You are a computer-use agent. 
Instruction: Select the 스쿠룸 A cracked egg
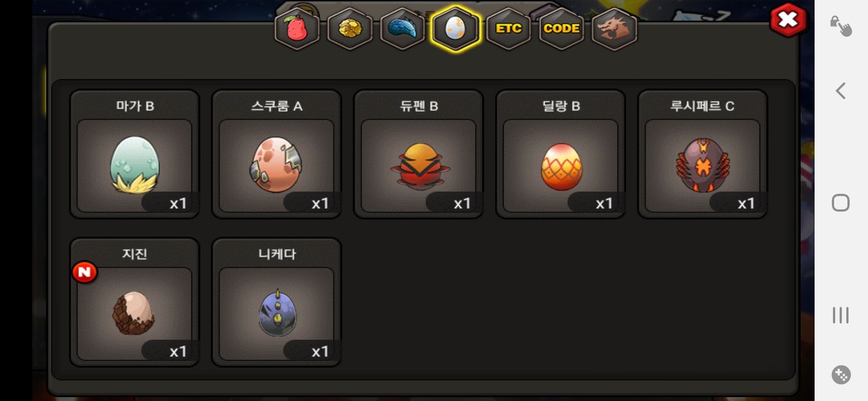[277, 154]
